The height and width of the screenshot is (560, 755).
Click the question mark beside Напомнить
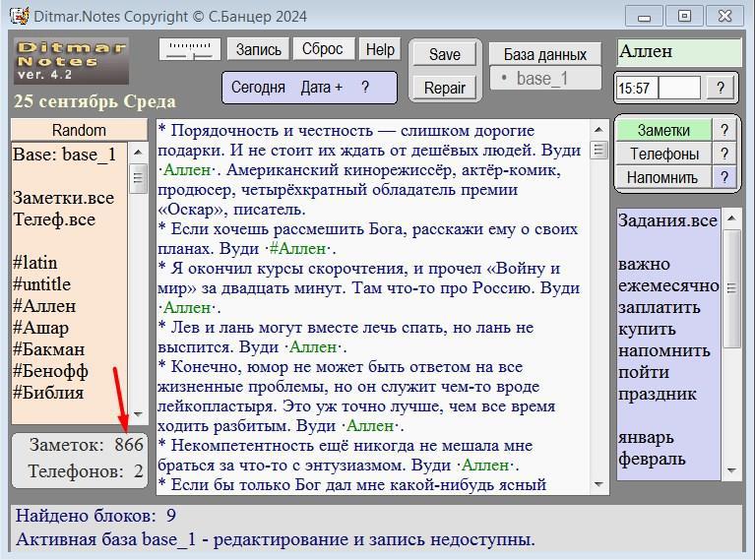click(x=724, y=177)
